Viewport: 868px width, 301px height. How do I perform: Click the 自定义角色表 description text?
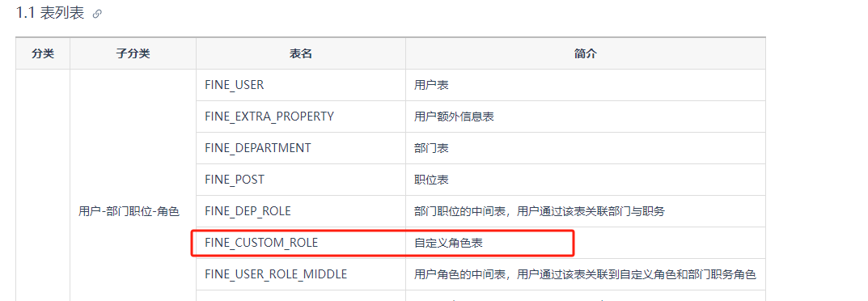point(448,243)
